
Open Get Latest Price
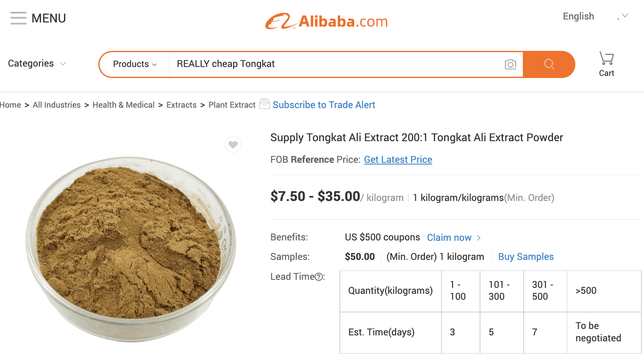coord(397,159)
